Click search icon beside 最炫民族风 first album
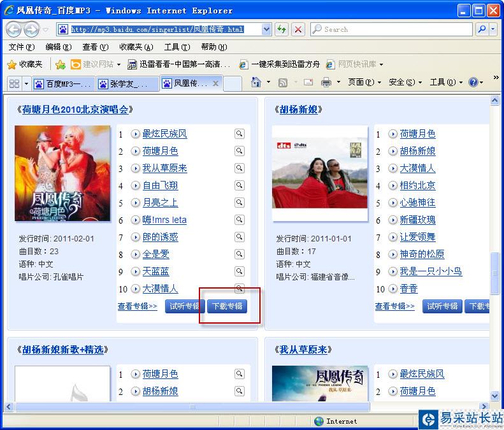The image size is (504, 430). [239, 134]
